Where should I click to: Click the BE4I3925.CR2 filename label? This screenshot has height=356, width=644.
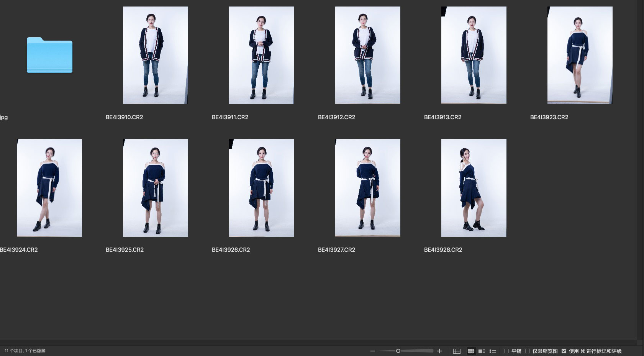coord(125,250)
